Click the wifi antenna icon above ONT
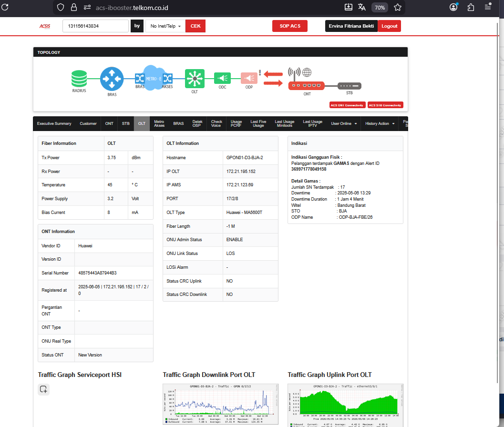This screenshot has width=504, height=427. click(294, 74)
